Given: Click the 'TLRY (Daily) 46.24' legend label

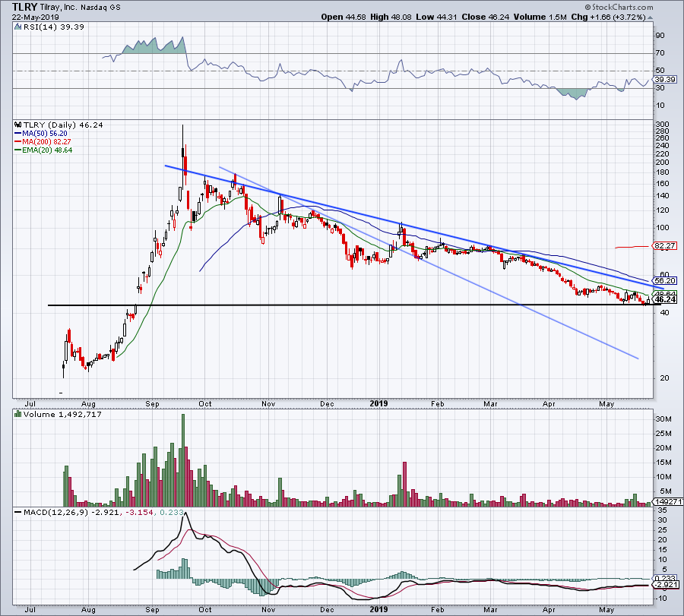Looking at the screenshot, I should pyautogui.click(x=63, y=125).
